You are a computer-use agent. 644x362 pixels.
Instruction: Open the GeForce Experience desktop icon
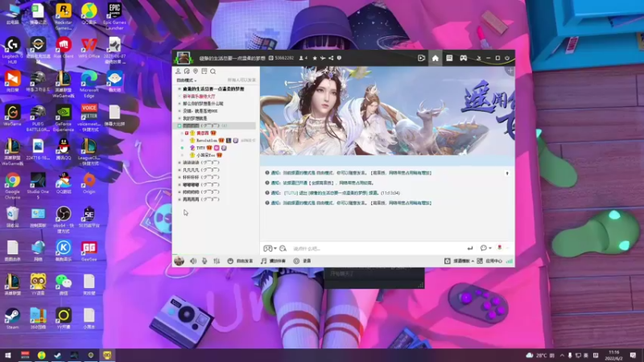[x=64, y=117]
